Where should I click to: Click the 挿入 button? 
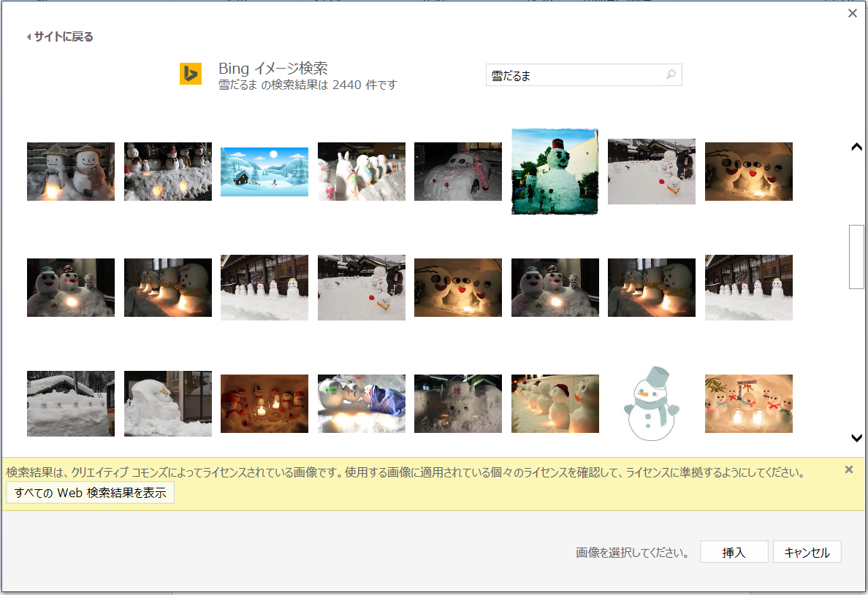pyautogui.click(x=734, y=553)
